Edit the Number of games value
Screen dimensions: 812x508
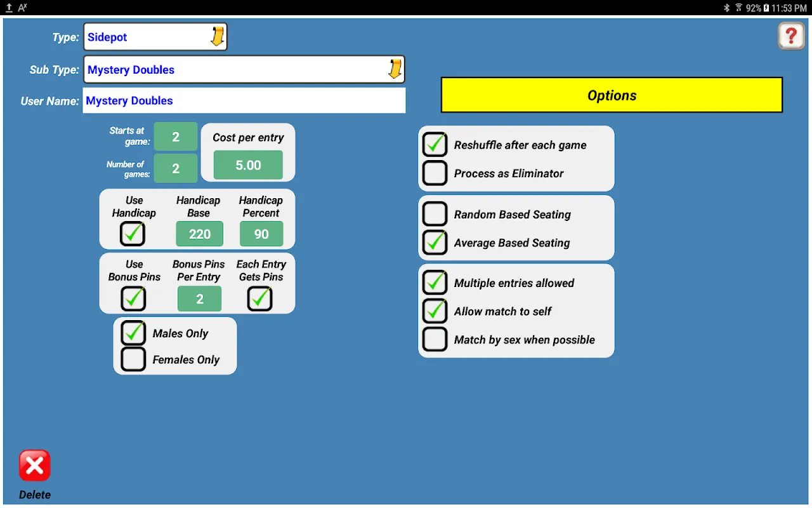pyautogui.click(x=176, y=168)
